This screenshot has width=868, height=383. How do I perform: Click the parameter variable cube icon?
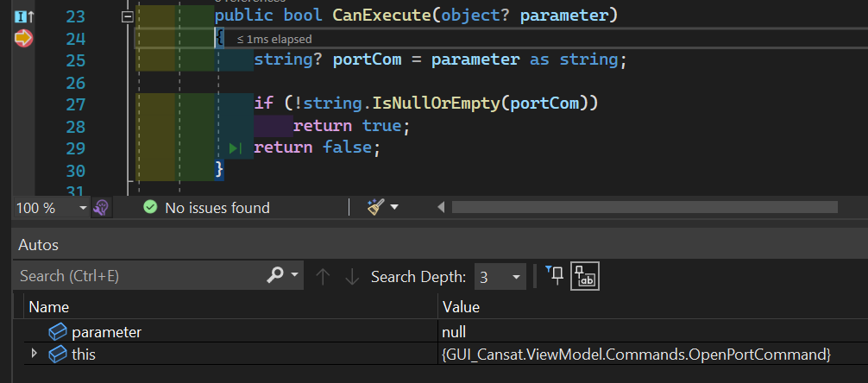coord(58,332)
